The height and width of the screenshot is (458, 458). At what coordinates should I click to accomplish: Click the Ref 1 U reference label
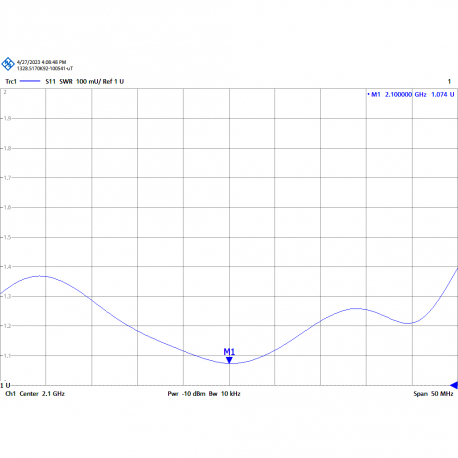[x=113, y=81]
